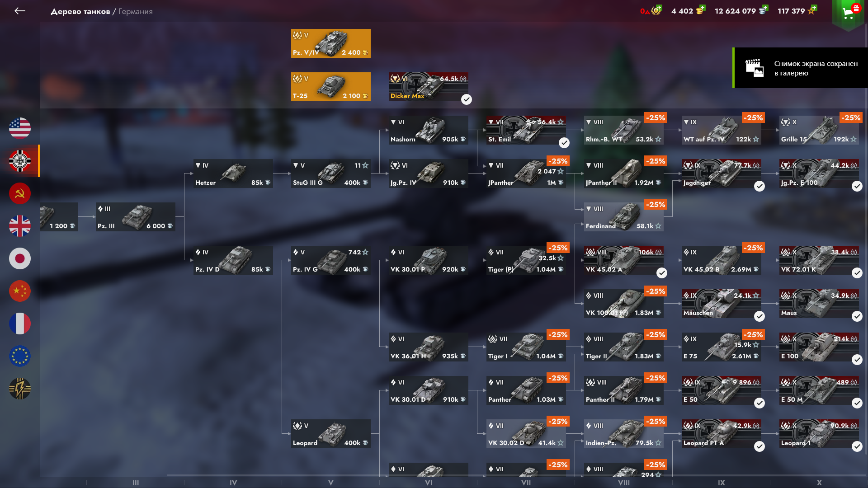Click the Leopard 1 owned checkmark
Viewport: 868px width, 488px height.
point(857,446)
